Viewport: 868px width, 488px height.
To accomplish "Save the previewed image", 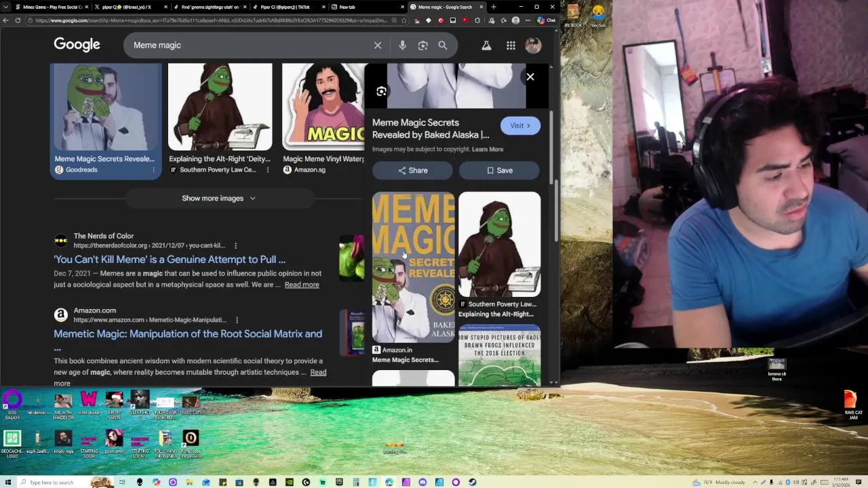I will pos(500,170).
